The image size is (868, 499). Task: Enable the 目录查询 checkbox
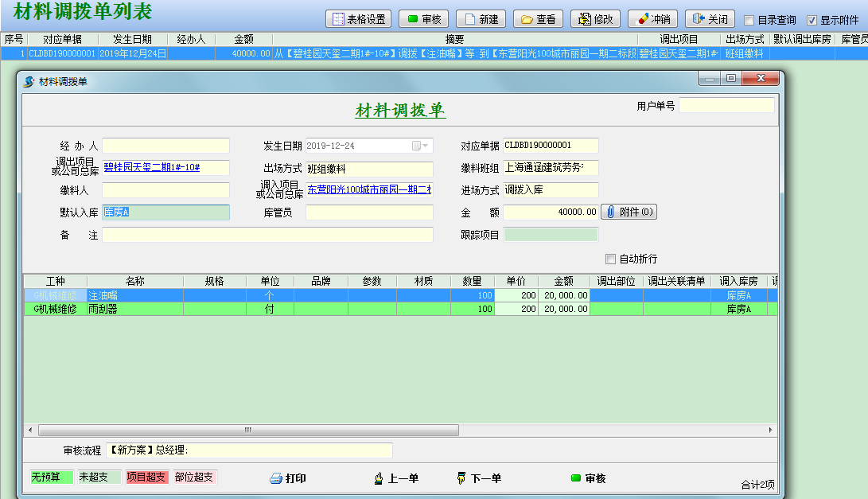(750, 20)
